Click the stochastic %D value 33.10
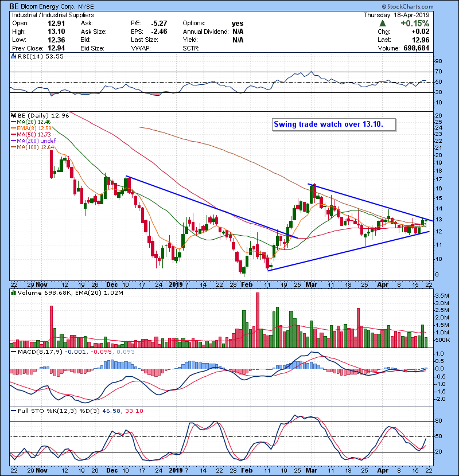459x476 pixels. coord(134,411)
